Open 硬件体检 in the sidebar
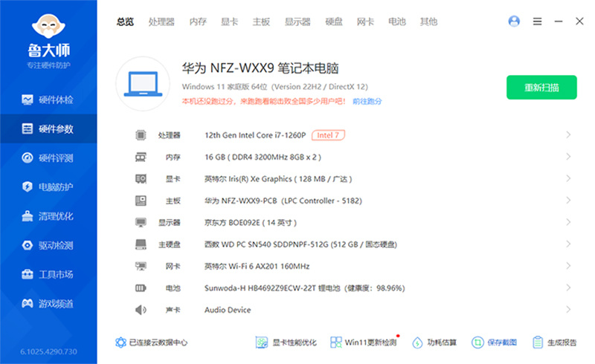Viewport: 595px width, 364px height. pos(48,100)
